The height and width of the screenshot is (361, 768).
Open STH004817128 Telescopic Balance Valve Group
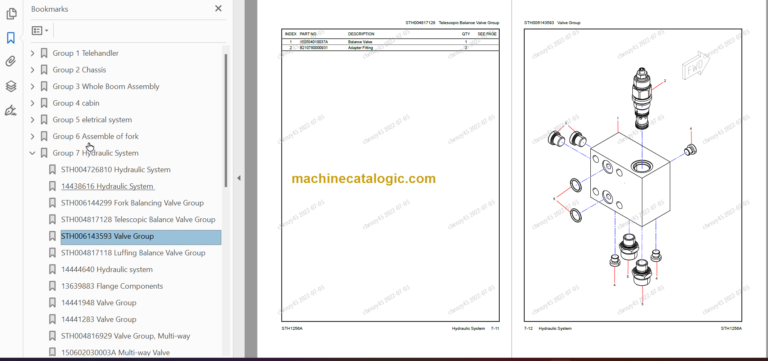coord(138,219)
